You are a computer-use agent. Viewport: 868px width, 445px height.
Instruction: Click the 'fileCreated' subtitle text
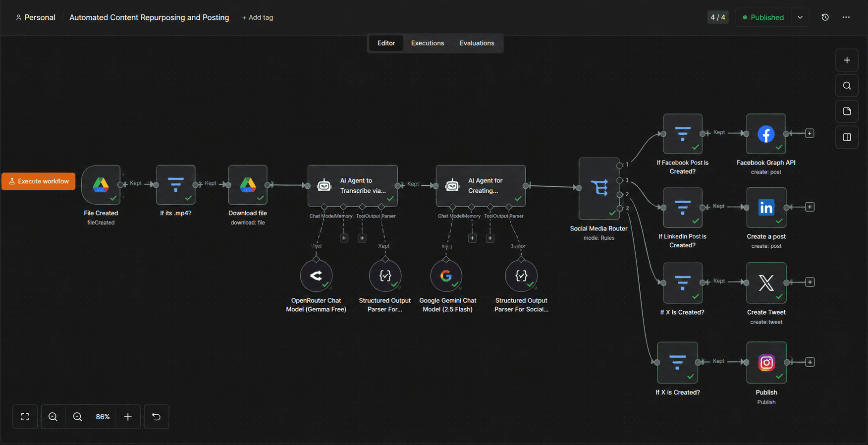pos(101,222)
